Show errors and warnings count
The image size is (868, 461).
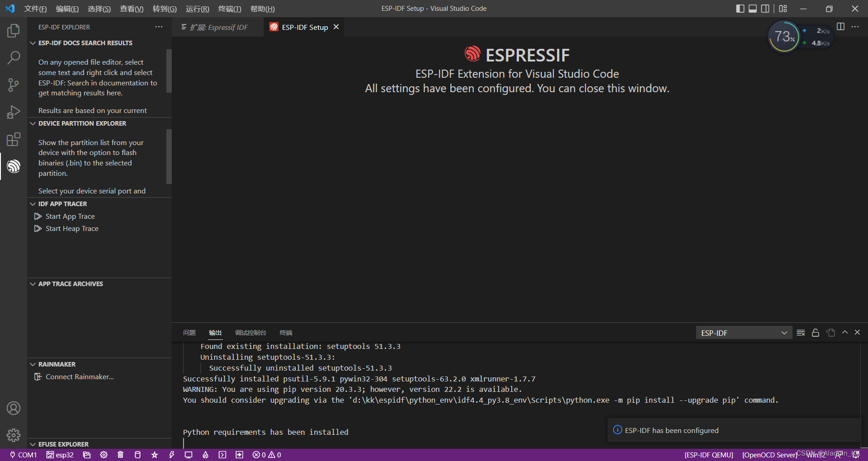click(267, 455)
